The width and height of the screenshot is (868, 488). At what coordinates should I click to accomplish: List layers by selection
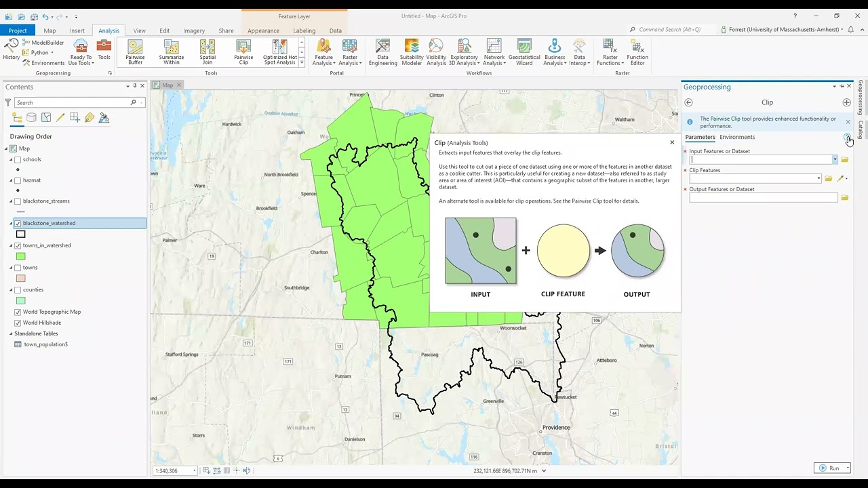[x=46, y=118]
